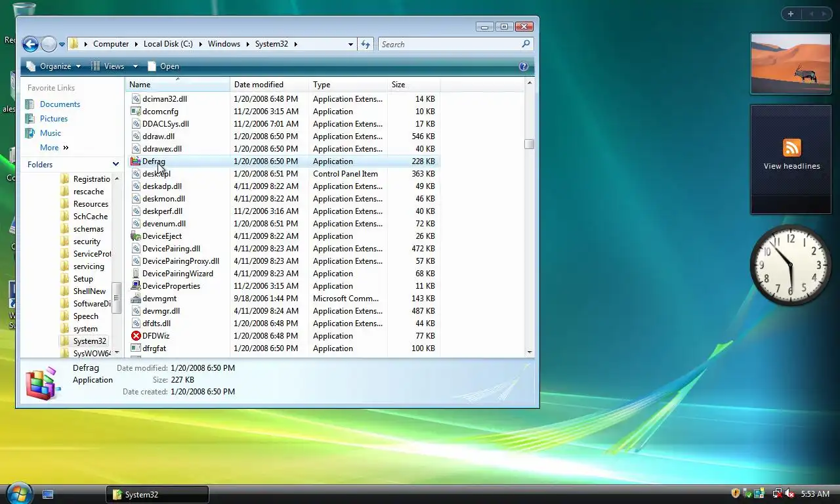
Task: Click the Music favorite link icon
Action: coord(30,133)
